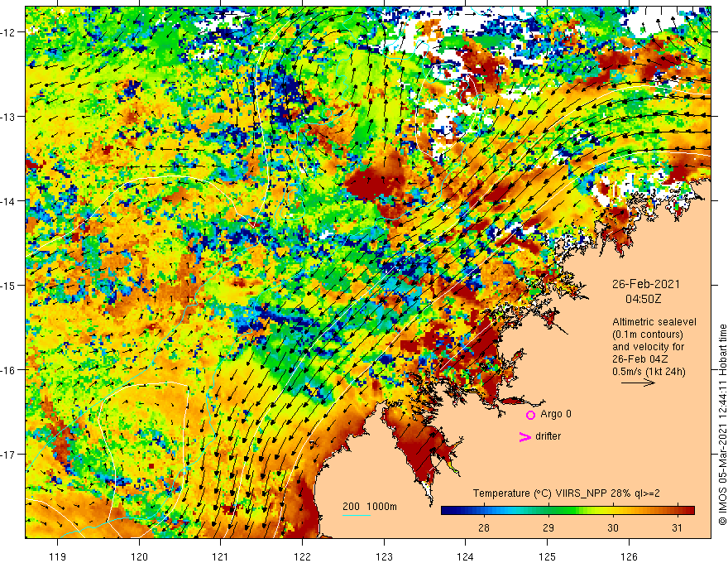
Task: Click the latitude axis label -17
Action: pos(8,455)
